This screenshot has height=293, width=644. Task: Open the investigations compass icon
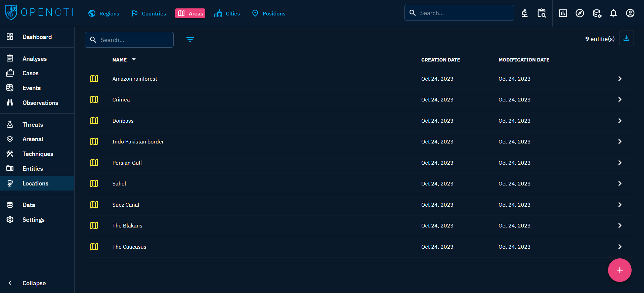pyautogui.click(x=579, y=13)
